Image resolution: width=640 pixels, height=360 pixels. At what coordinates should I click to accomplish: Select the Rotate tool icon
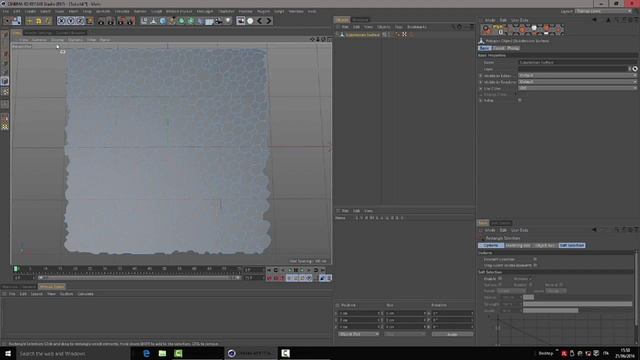48,21
